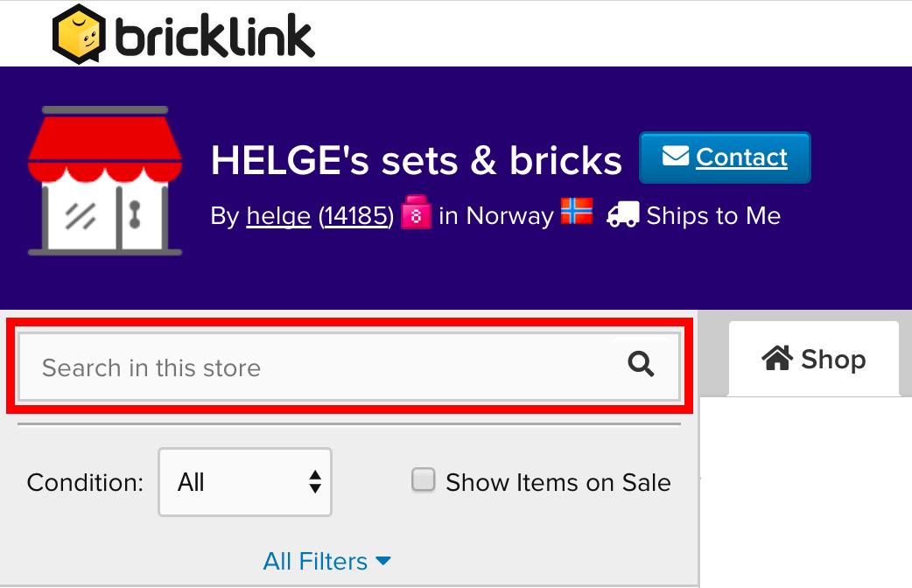
Task: Click the envelope icon on Contact button
Action: [x=676, y=156]
